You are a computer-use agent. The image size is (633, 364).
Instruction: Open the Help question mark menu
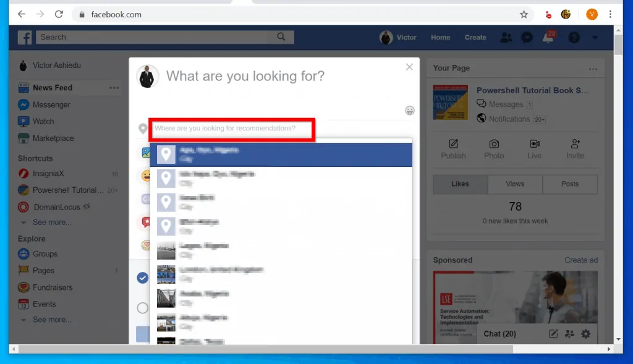click(573, 37)
